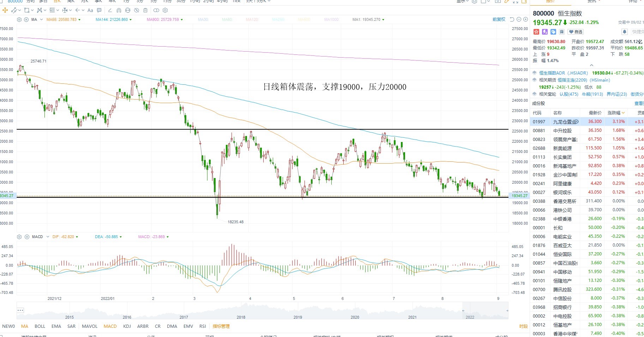Select 九龙仓置业 row in constituents list
Image resolution: width=644 pixels, height=337 pixels.
click(587, 122)
